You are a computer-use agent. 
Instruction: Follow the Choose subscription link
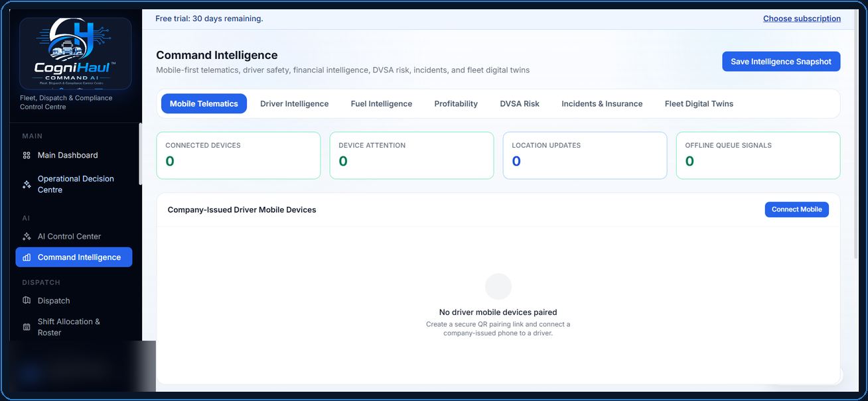coord(802,19)
